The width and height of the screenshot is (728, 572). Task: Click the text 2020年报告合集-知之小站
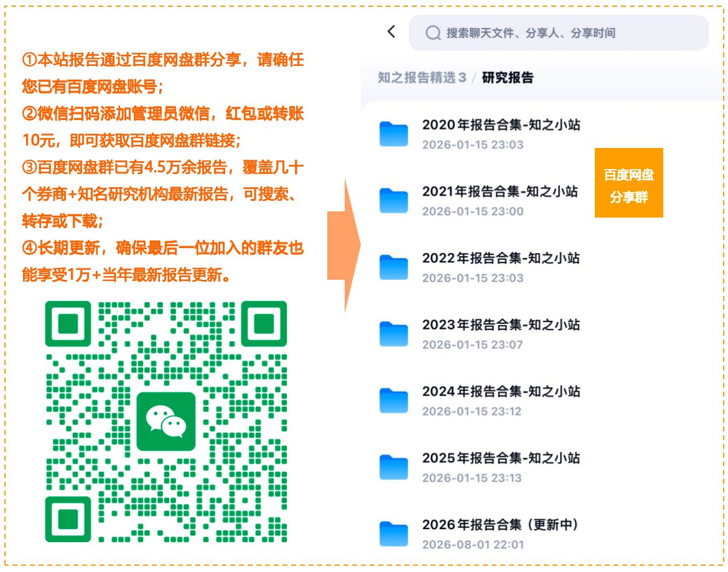[502, 125]
